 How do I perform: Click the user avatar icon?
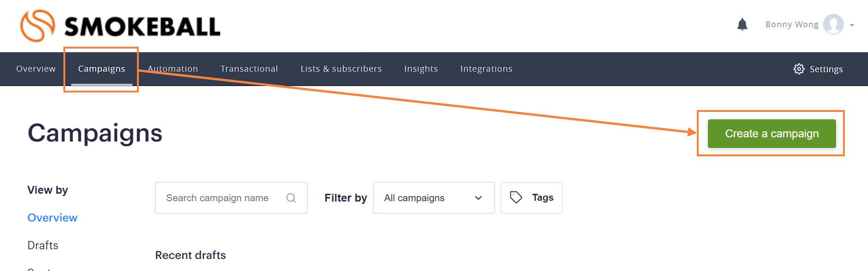pyautogui.click(x=833, y=25)
